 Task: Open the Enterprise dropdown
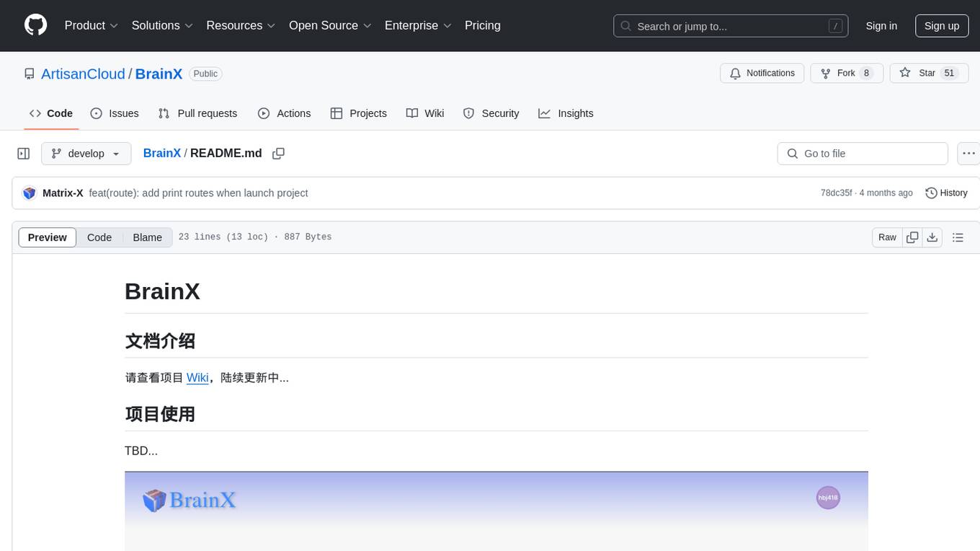point(418,25)
